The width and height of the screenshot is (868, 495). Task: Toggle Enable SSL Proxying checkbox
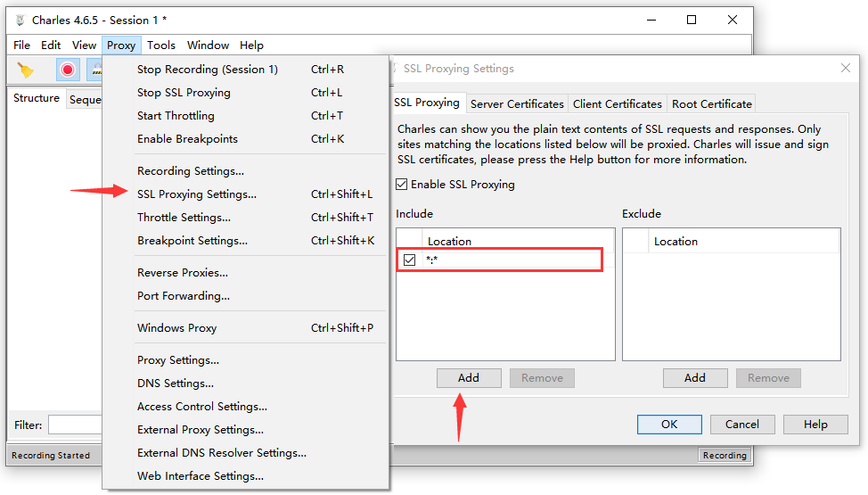(402, 185)
